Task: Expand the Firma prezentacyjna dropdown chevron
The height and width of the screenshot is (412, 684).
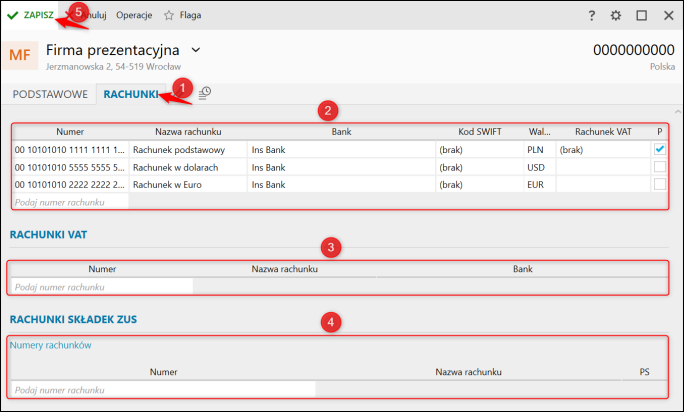Action: pyautogui.click(x=196, y=49)
